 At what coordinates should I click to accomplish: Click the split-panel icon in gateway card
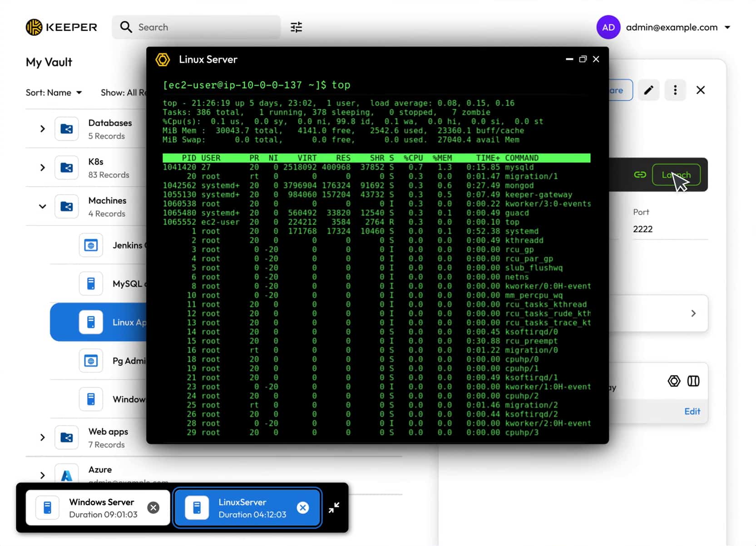coord(693,381)
